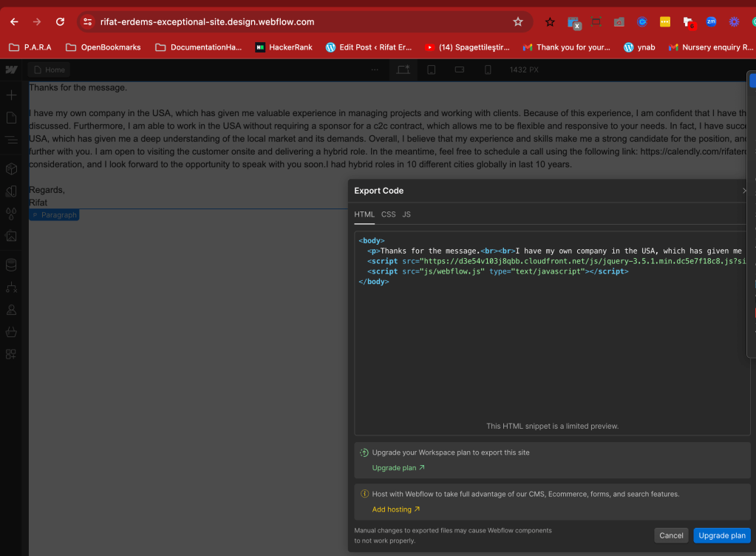Open the OpenBookmarks folder
Image resolution: width=756 pixels, height=556 pixels.
coord(103,47)
